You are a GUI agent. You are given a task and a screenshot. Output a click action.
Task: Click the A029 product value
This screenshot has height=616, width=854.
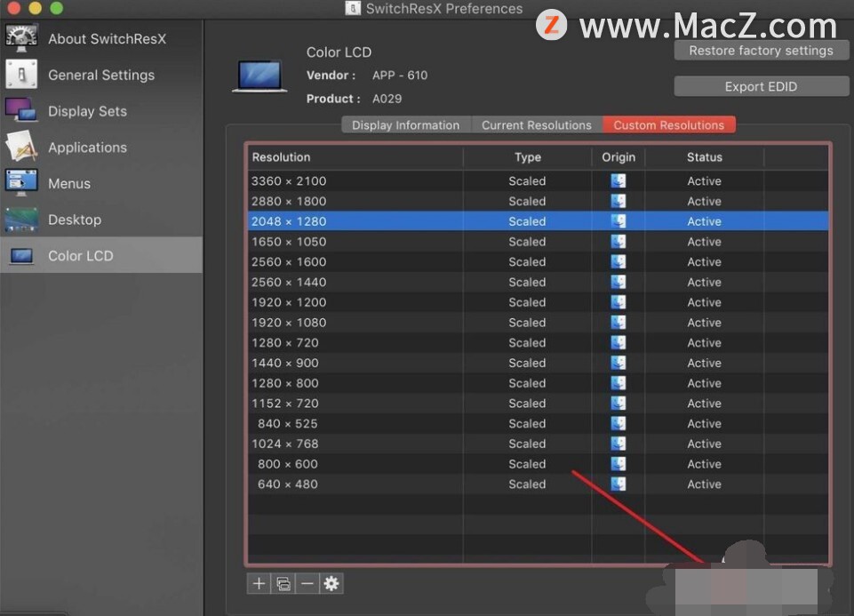[387, 99]
